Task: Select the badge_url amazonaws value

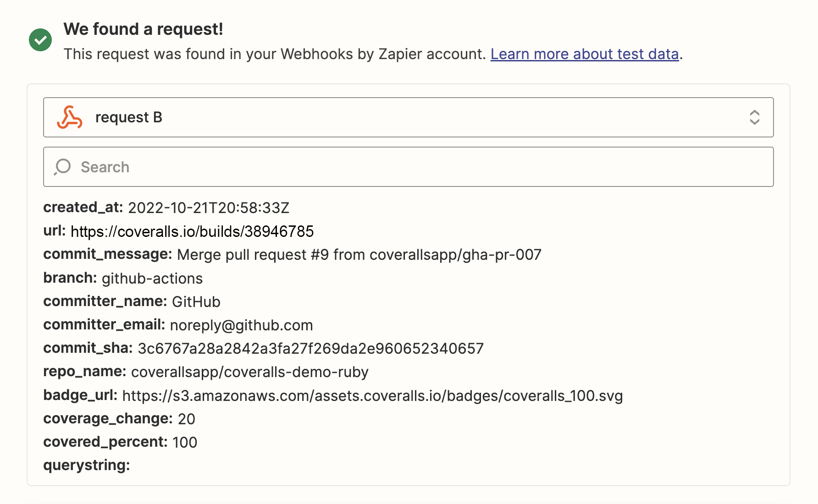Action: pyautogui.click(x=372, y=395)
